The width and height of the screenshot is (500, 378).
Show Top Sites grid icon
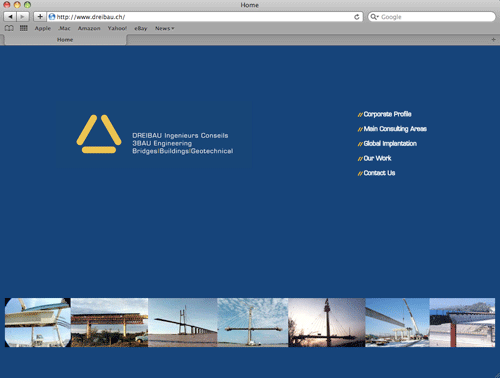click(x=24, y=28)
